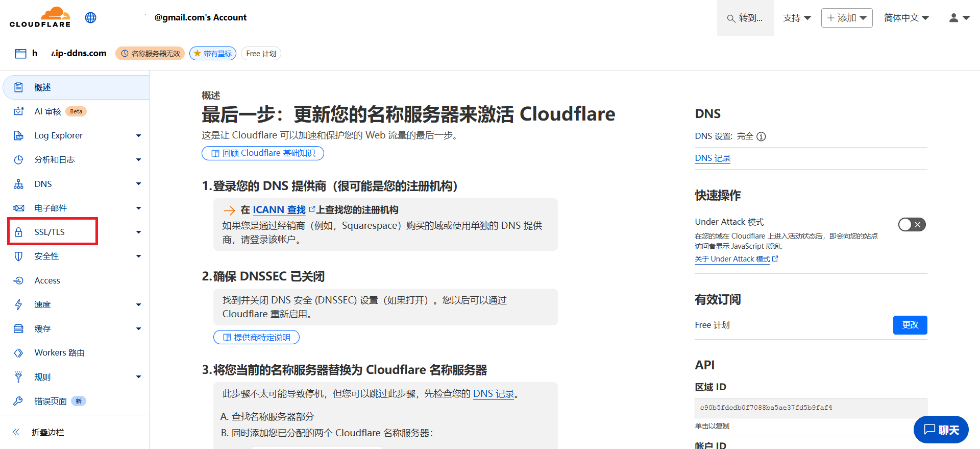
Task: Collapse sidebar with 折叠边栏 arrows icon
Action: [16, 432]
